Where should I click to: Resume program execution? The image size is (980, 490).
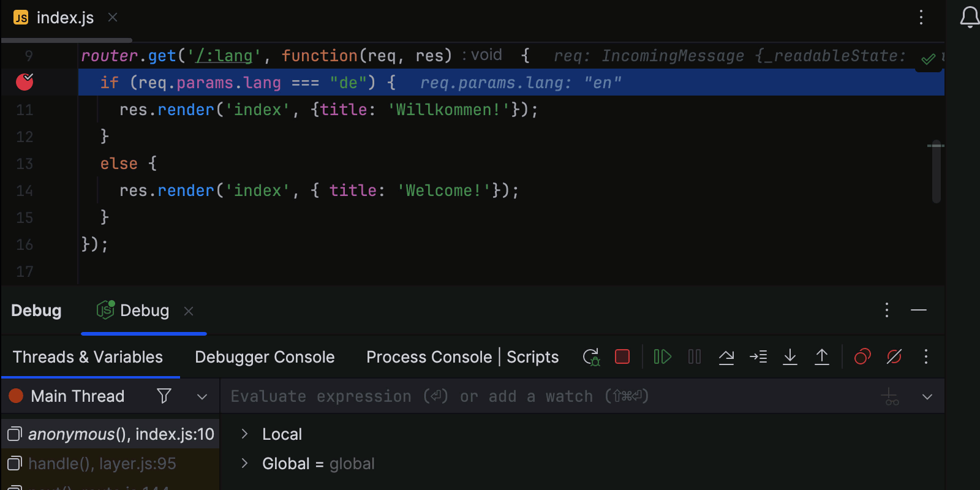[662, 356]
